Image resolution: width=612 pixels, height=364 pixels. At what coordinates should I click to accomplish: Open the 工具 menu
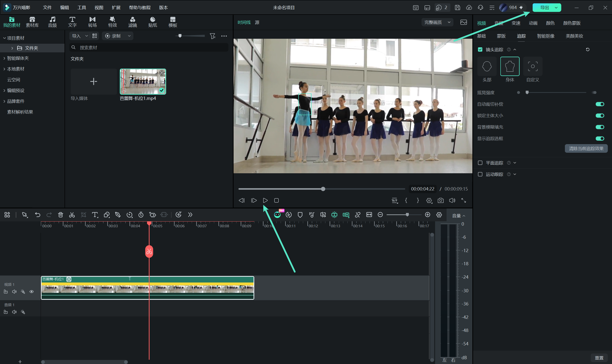[82, 8]
